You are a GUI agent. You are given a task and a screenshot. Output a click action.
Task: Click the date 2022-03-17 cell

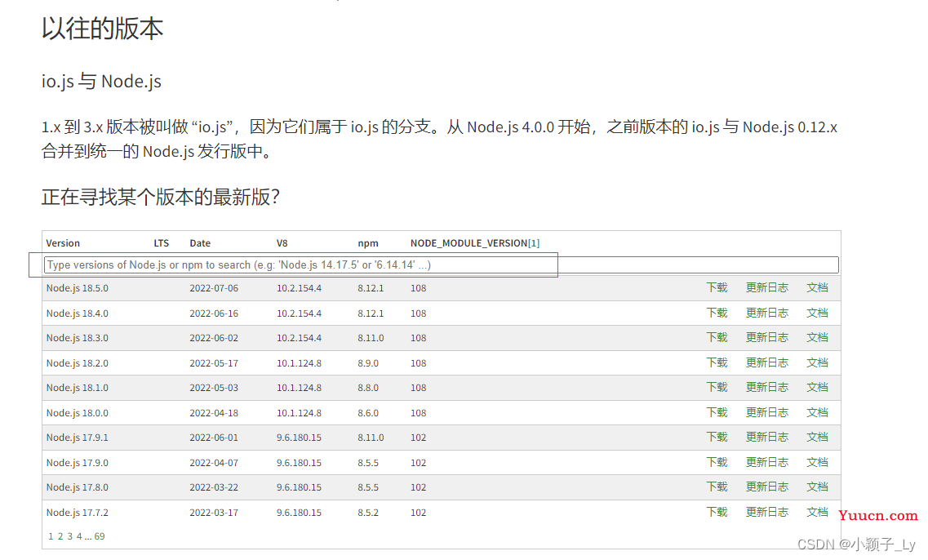click(214, 513)
